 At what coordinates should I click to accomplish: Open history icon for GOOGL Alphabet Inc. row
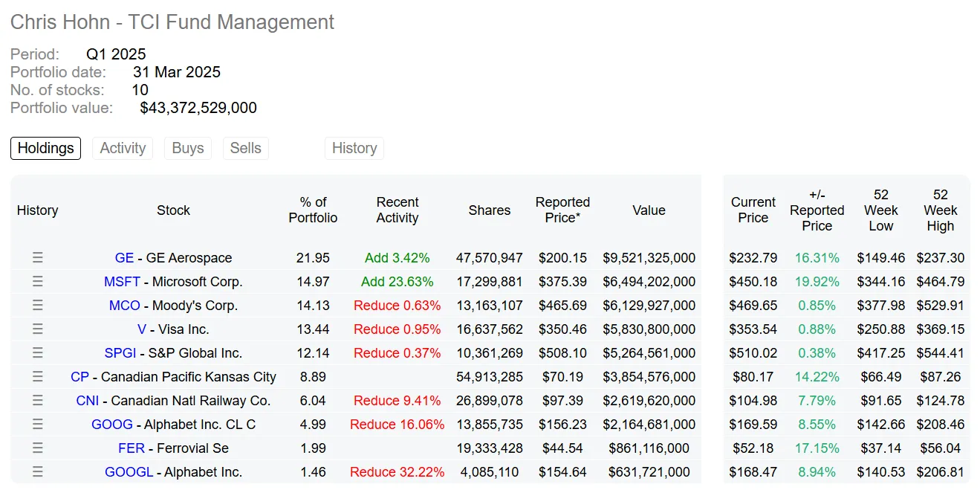click(38, 472)
